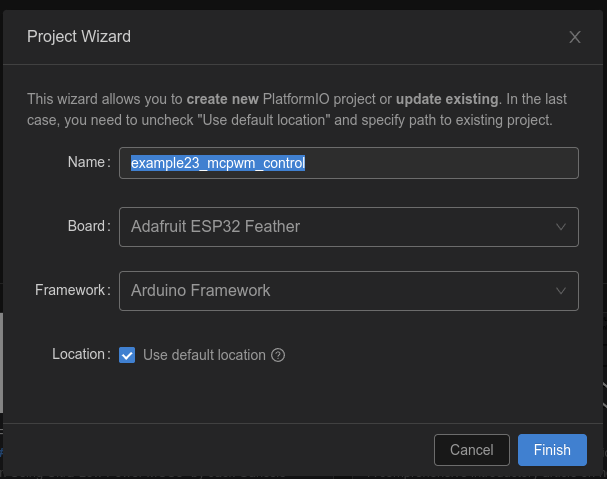Click the 'Name:' field label
This screenshot has height=479, width=607.
pos(88,162)
